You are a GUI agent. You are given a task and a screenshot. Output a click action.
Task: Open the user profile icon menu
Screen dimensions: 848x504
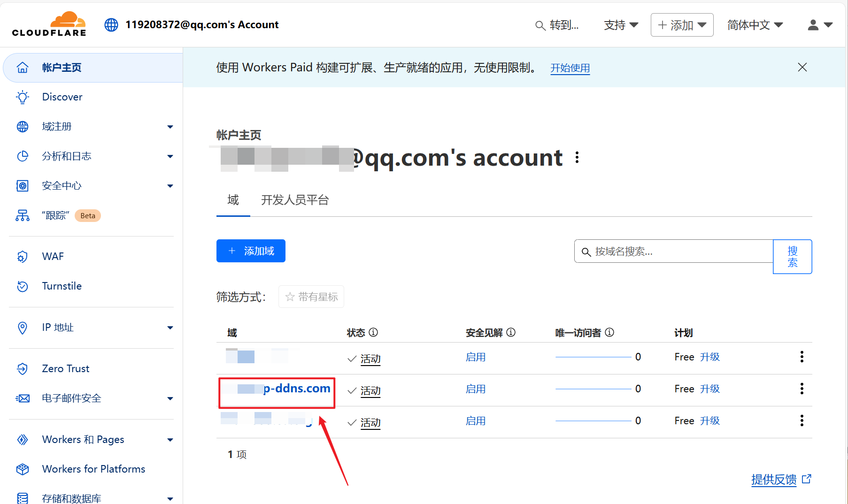click(820, 25)
